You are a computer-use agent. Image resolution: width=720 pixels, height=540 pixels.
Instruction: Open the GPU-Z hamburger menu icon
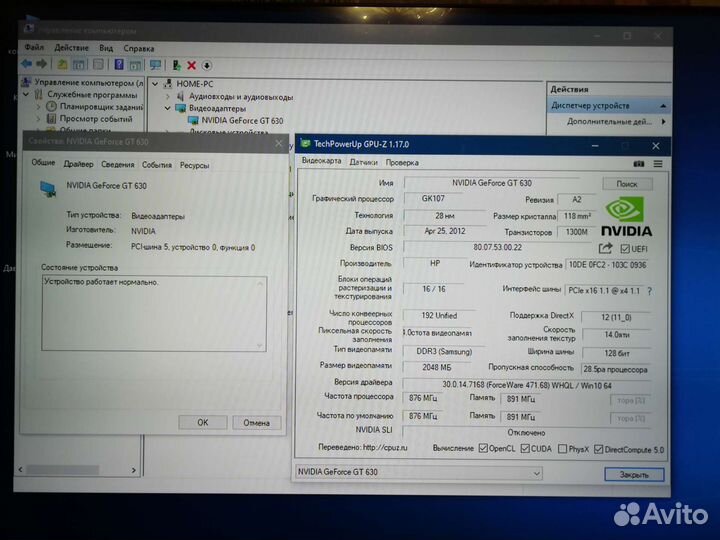pos(658,163)
